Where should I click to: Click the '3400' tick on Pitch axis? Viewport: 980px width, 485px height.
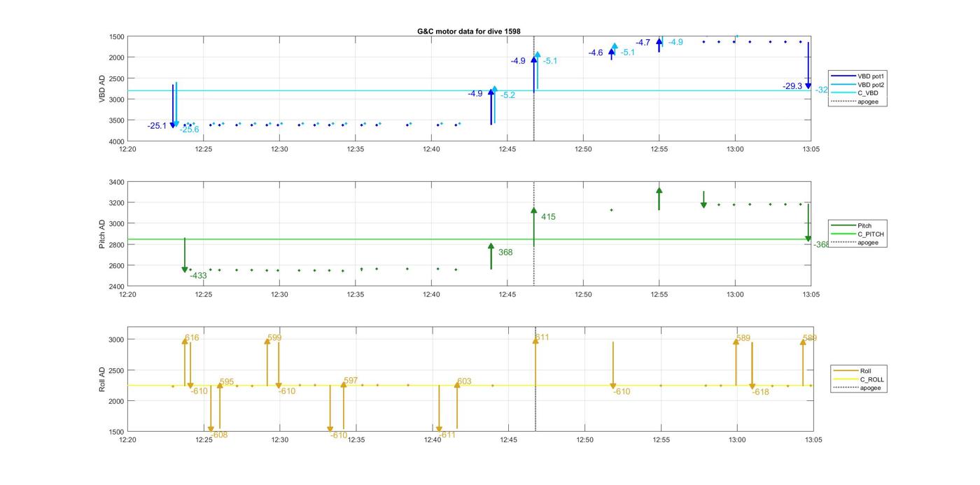coord(117,182)
